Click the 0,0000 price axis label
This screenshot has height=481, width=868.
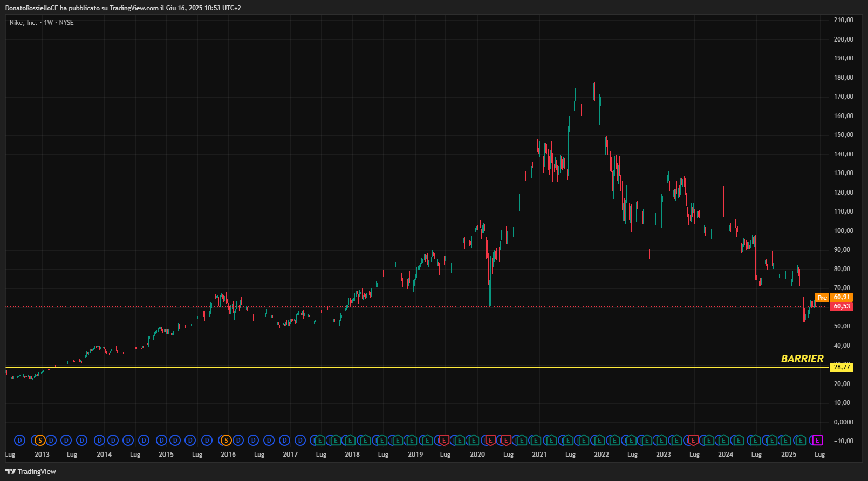(x=844, y=422)
